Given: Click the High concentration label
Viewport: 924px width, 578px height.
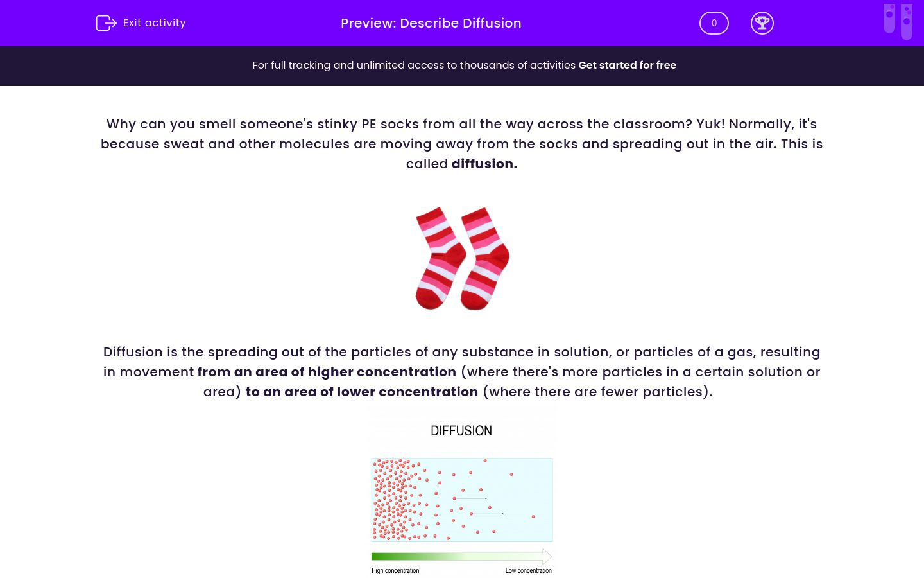Looking at the screenshot, I should click(395, 570).
